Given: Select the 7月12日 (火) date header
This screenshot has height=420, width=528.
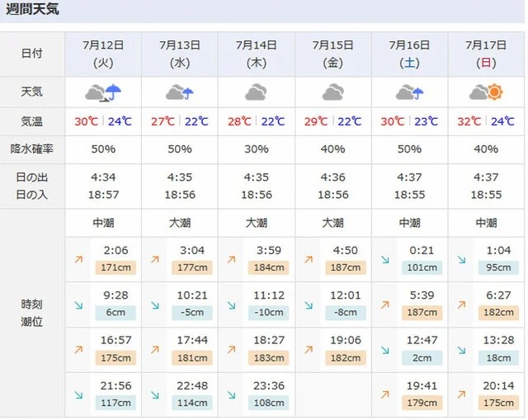Looking at the screenshot, I should pos(103,53).
